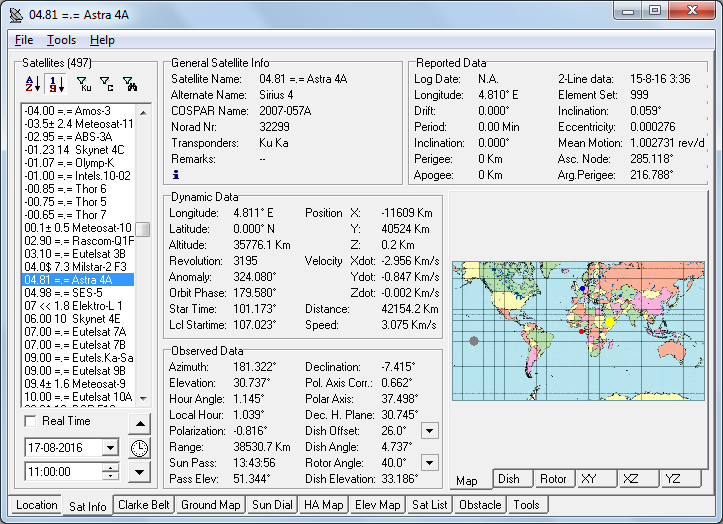Switch to the Clarke Belt tab
The width and height of the screenshot is (723, 524).
(143, 505)
